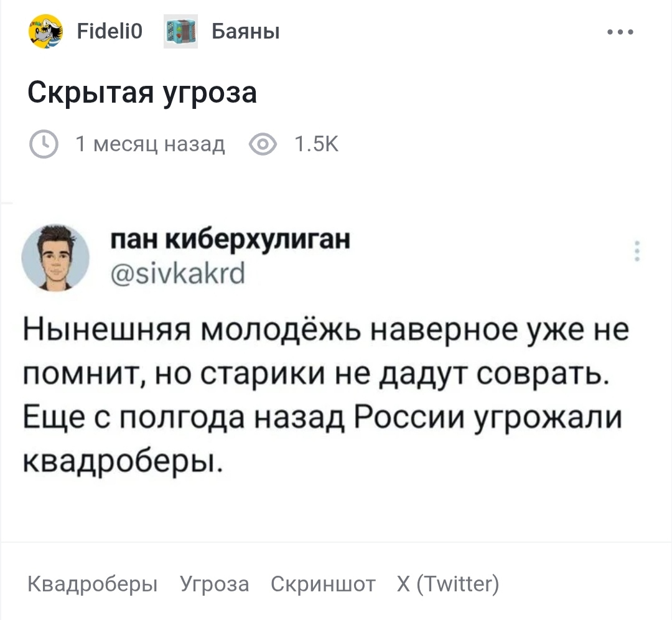Open the post options three-dot menu
672x620 pixels.
[620, 32]
